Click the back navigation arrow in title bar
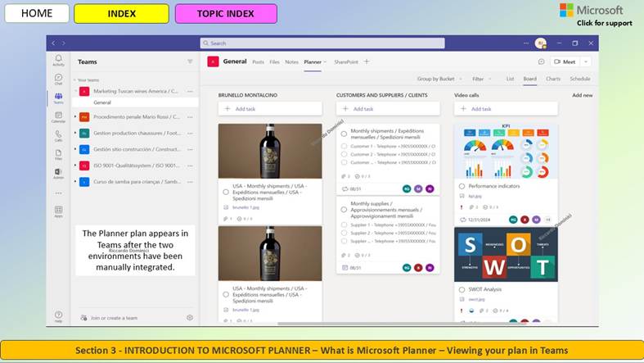 point(53,43)
